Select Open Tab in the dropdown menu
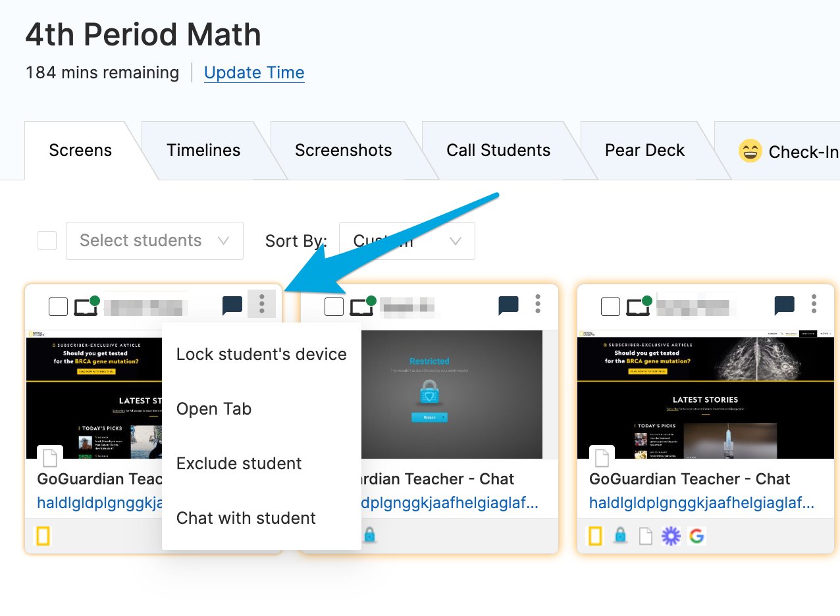The width and height of the screenshot is (840, 616). pos(261,409)
